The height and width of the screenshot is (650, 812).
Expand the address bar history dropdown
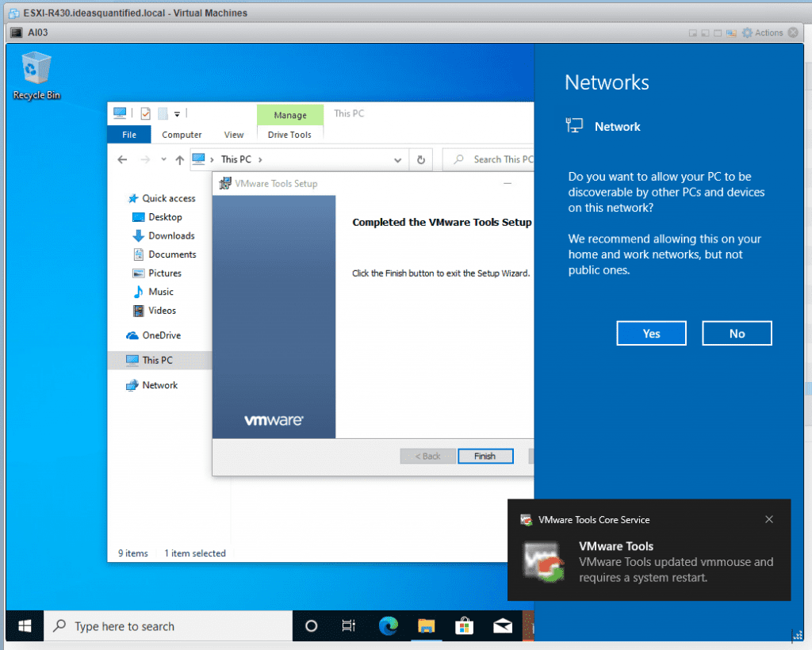coord(398,160)
